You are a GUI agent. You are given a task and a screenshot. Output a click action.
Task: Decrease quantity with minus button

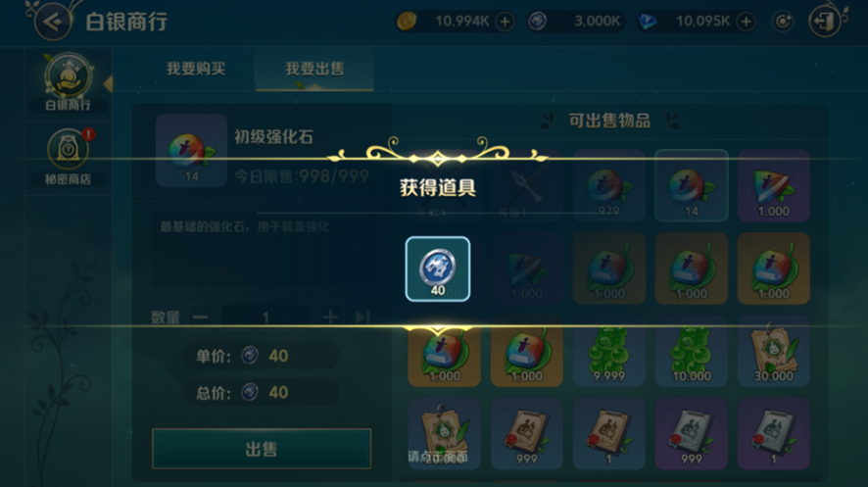click(x=201, y=317)
